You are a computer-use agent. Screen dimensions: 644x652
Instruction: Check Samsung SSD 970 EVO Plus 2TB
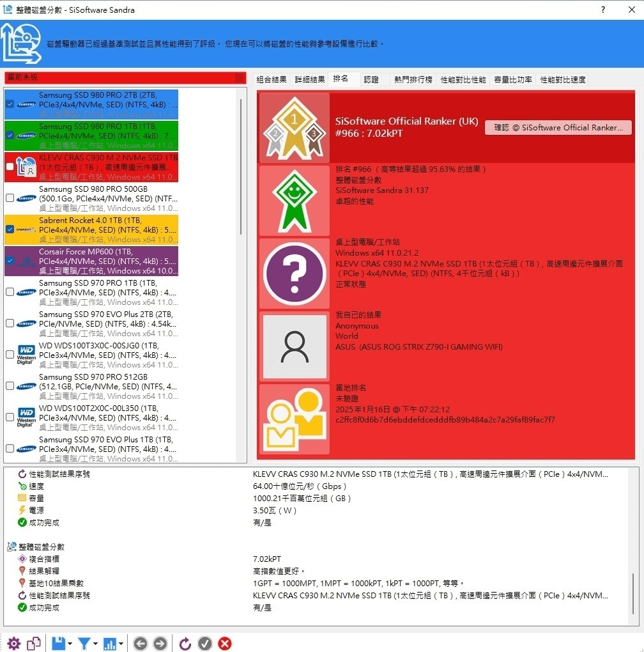(x=10, y=323)
